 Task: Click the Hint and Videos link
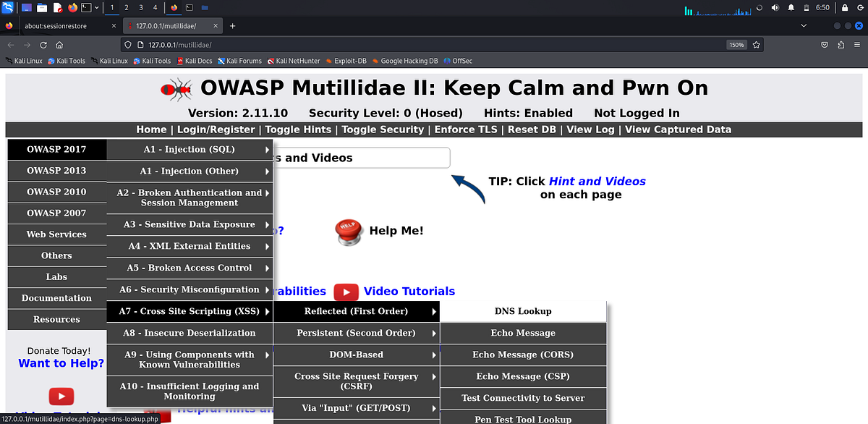(597, 181)
